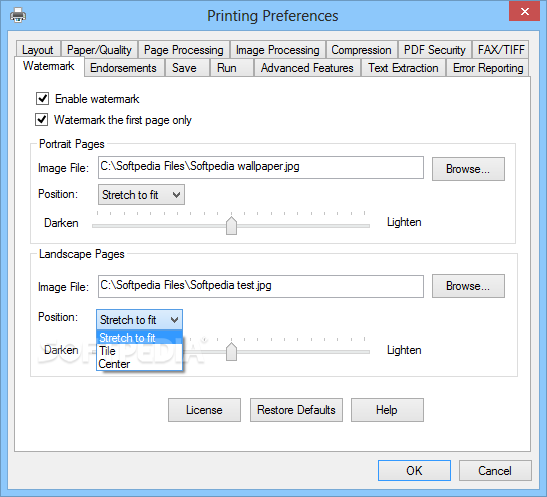Open the Endorsements tab
The image size is (547, 497).
(123, 68)
